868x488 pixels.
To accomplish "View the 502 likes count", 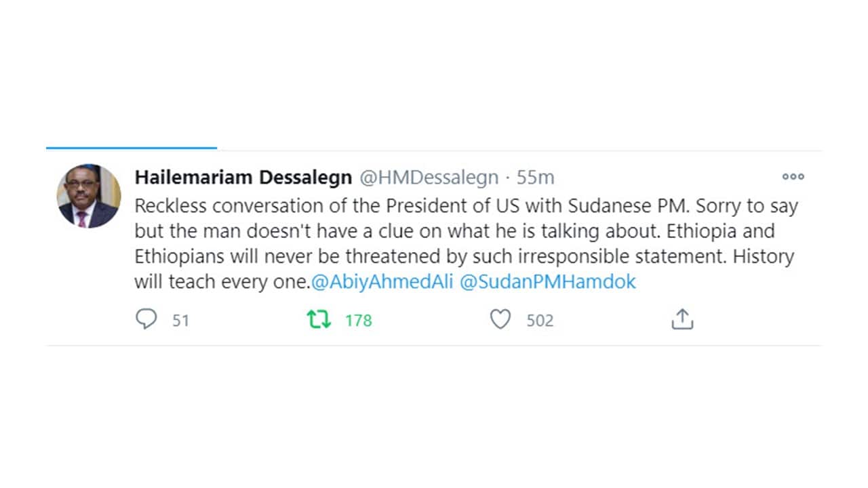I will (539, 320).
